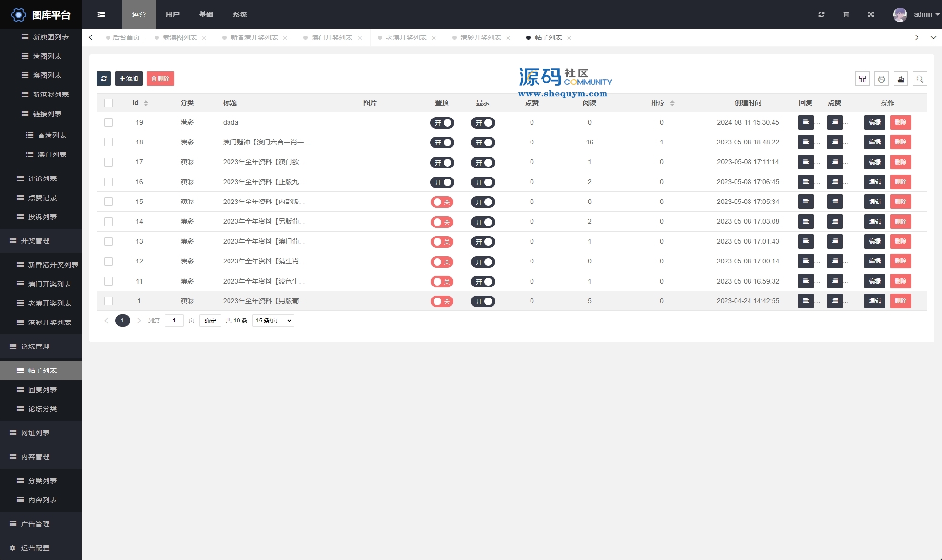Click the admin avatar image
This screenshot has height=560, width=942.
(x=900, y=14)
